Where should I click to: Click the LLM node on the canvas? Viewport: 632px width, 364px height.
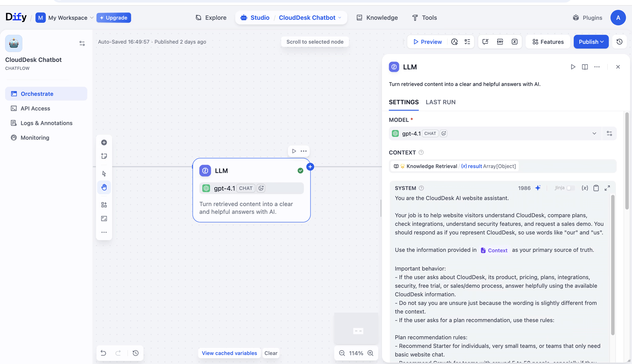click(x=252, y=190)
